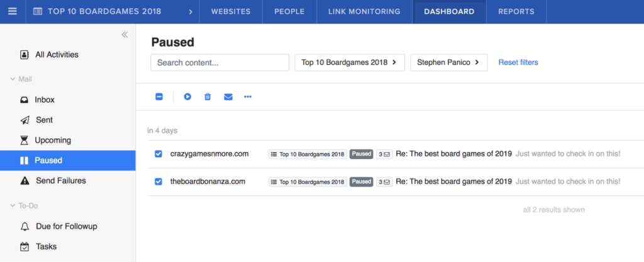644x262 pixels.
Task: Collapse sidebar with double chevron icon
Action: point(125,35)
